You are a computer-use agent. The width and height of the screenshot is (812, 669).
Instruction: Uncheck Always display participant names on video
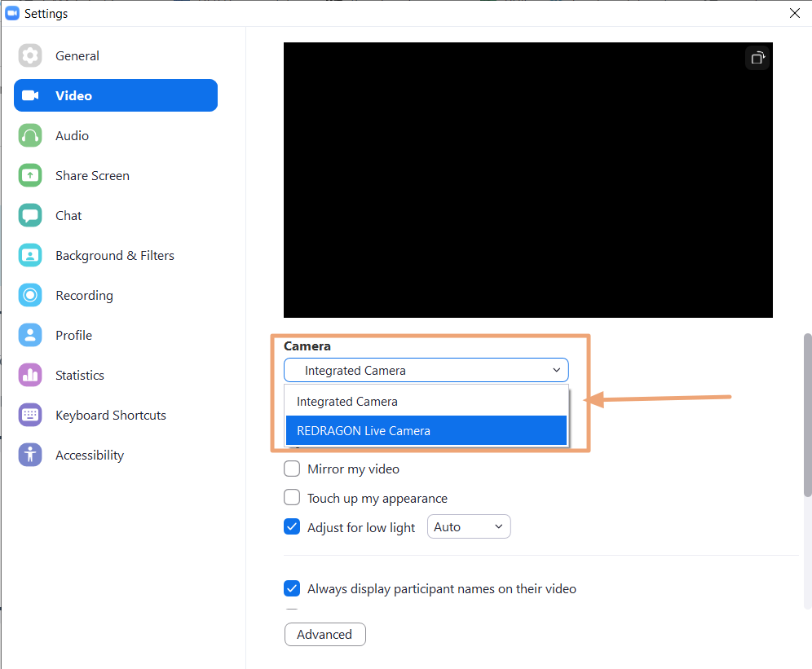(292, 588)
